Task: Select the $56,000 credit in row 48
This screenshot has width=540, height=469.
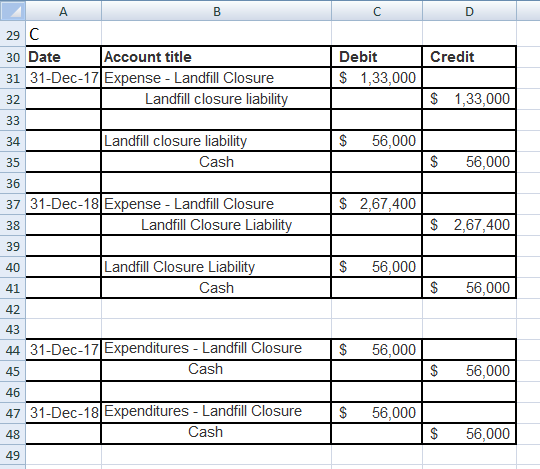Action: (x=469, y=434)
